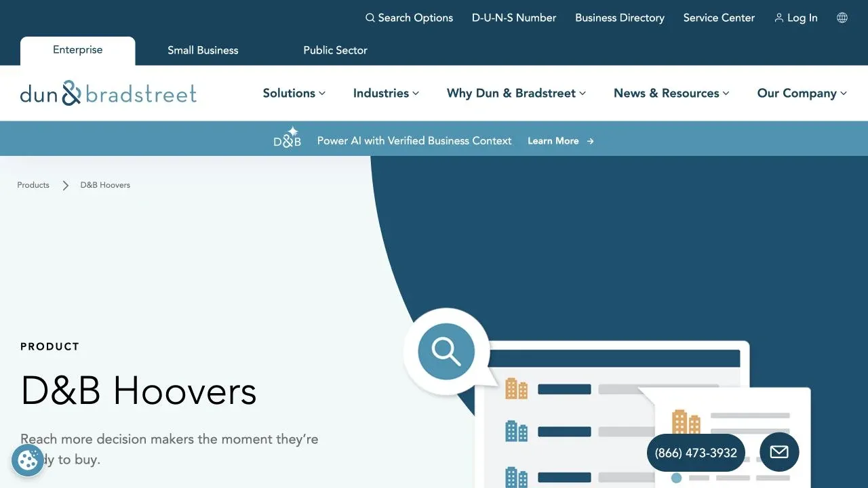868x488 pixels.
Task: Click the D&B sparkle logo in banner
Action: pyautogui.click(x=288, y=138)
